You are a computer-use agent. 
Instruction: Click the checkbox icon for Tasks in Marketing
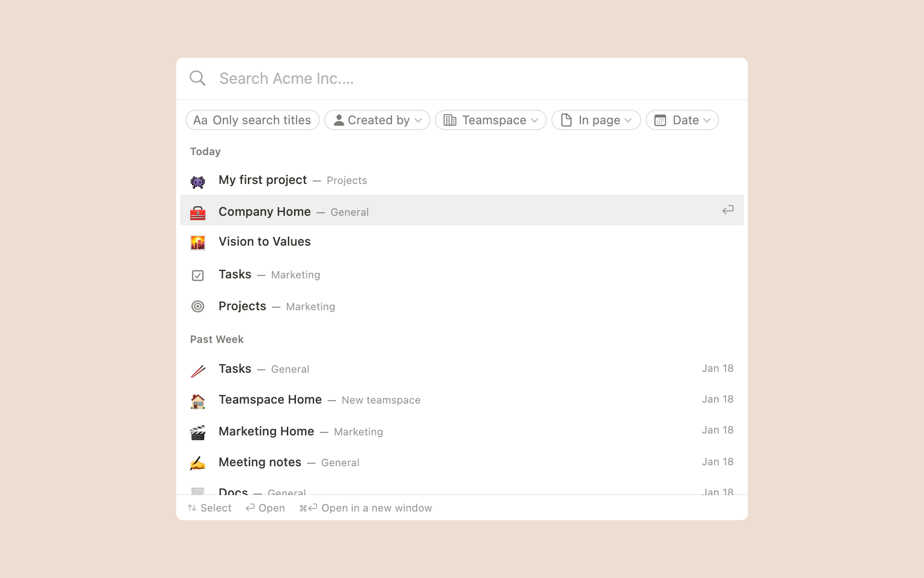point(198,275)
